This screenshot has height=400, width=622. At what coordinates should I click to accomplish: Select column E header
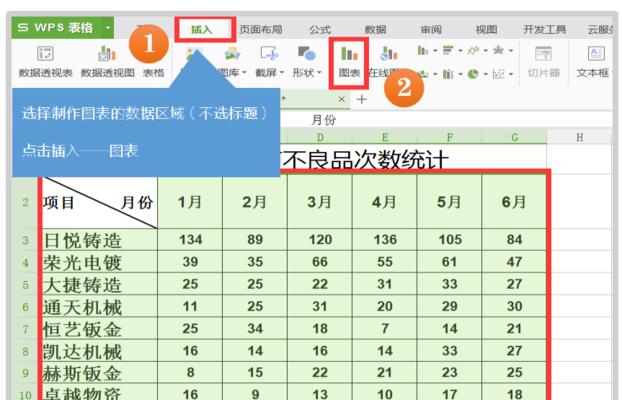385,137
